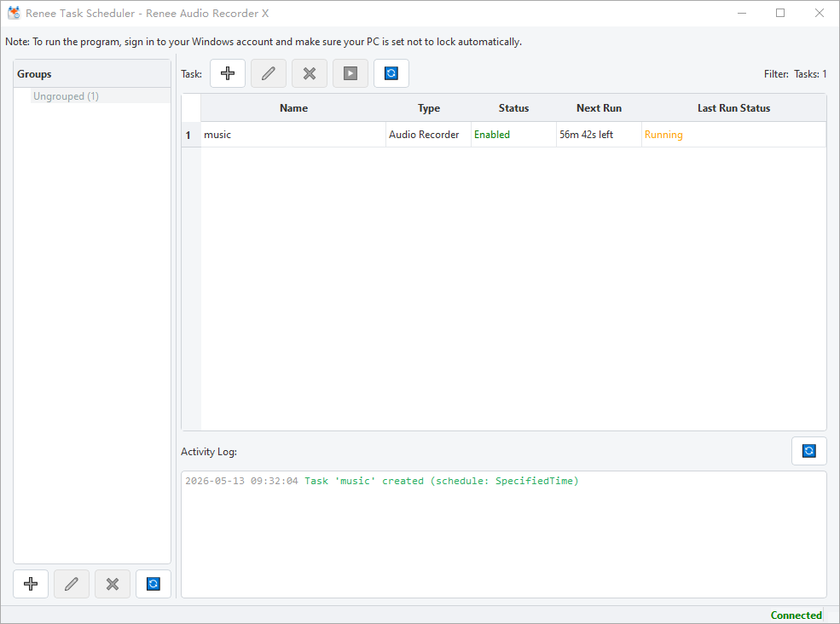The width and height of the screenshot is (840, 624).
Task: Click the '56m 42s left' next run cell
Action: pyautogui.click(x=599, y=135)
